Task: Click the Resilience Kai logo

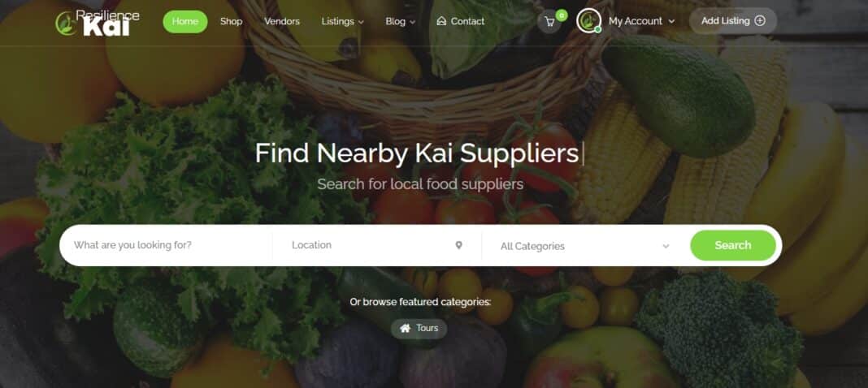Action: (x=98, y=22)
